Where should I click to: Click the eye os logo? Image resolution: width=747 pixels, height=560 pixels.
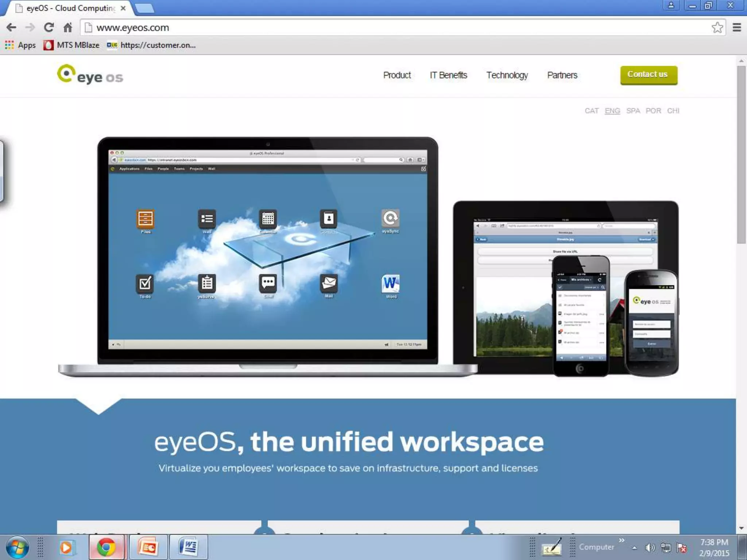(x=90, y=75)
